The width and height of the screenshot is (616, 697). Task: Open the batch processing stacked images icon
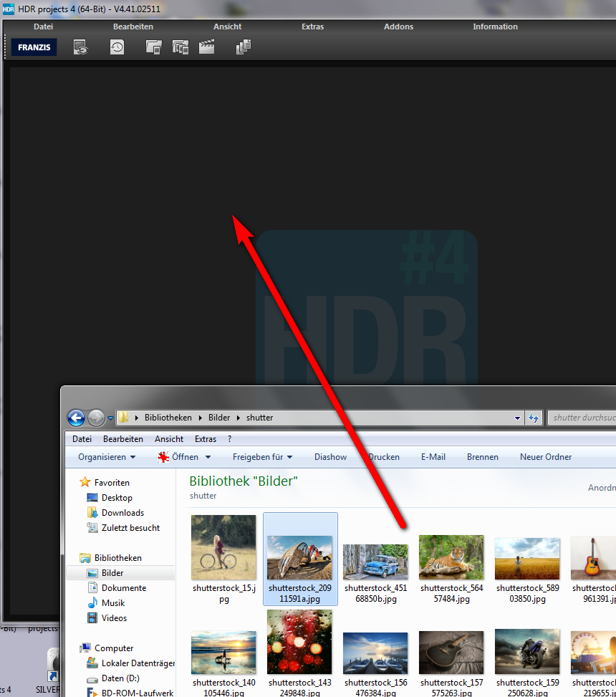pos(243,47)
